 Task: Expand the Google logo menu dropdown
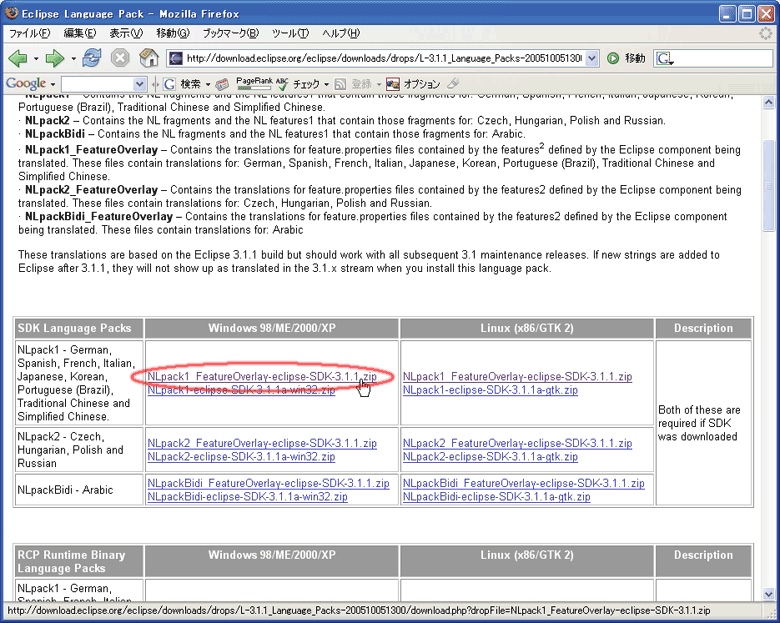click(52, 84)
